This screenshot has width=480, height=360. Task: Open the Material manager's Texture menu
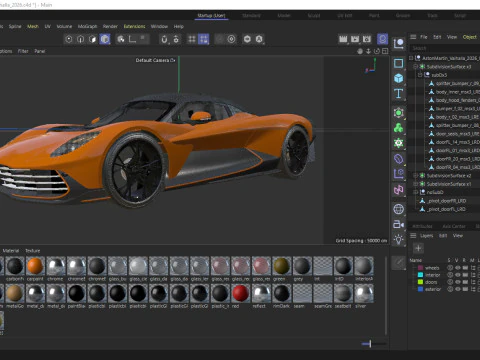tap(33, 251)
